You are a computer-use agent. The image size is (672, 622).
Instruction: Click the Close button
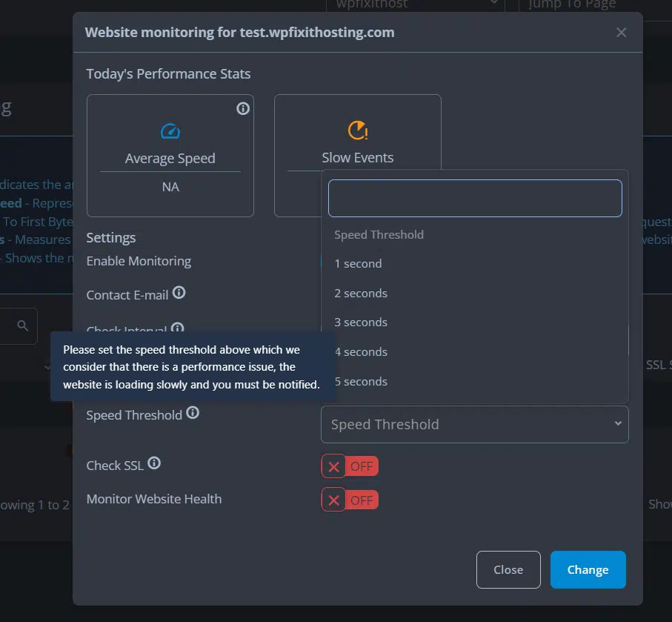pos(508,569)
